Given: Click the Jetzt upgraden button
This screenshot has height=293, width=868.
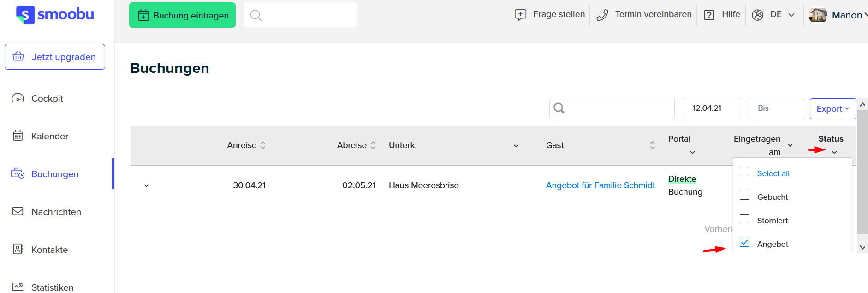Looking at the screenshot, I should [x=55, y=57].
